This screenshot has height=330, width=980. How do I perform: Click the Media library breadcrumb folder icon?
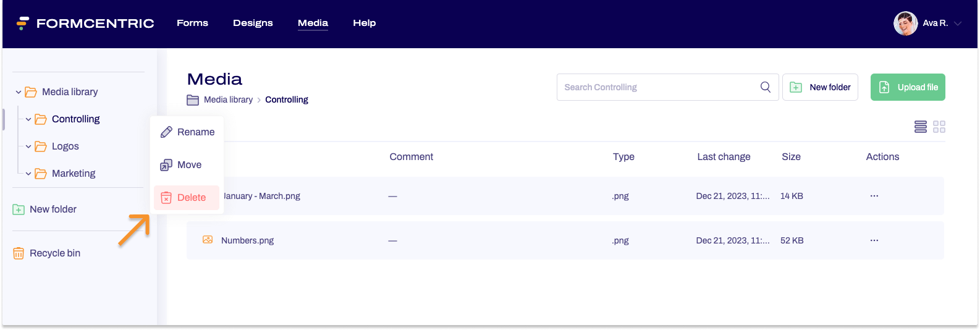(x=193, y=100)
